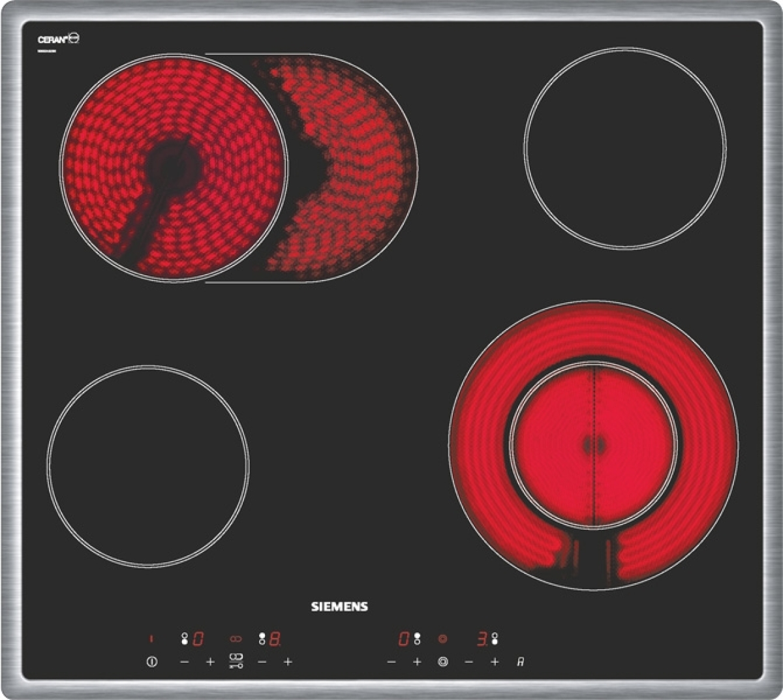Tap zone position dots right of 3 display

click(496, 639)
